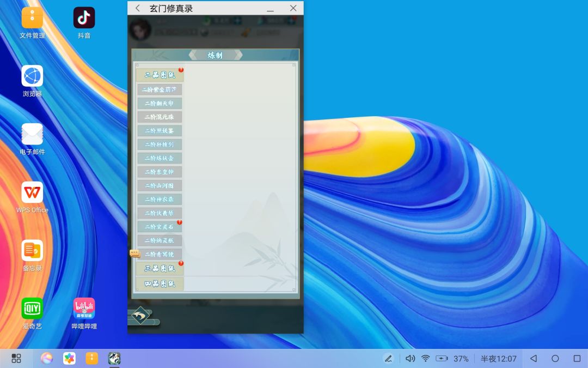This screenshot has height=368, width=588.
Task: Expand the 三品图纸 category
Action: click(160, 268)
